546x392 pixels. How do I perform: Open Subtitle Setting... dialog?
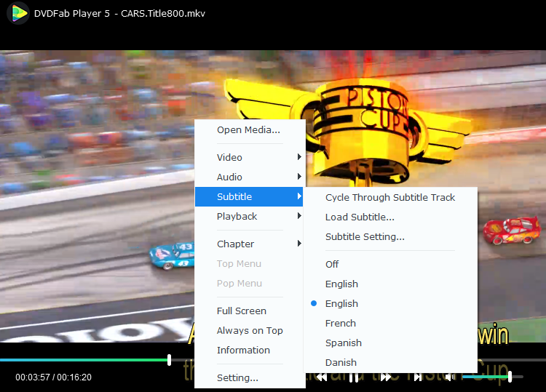pyautogui.click(x=365, y=236)
